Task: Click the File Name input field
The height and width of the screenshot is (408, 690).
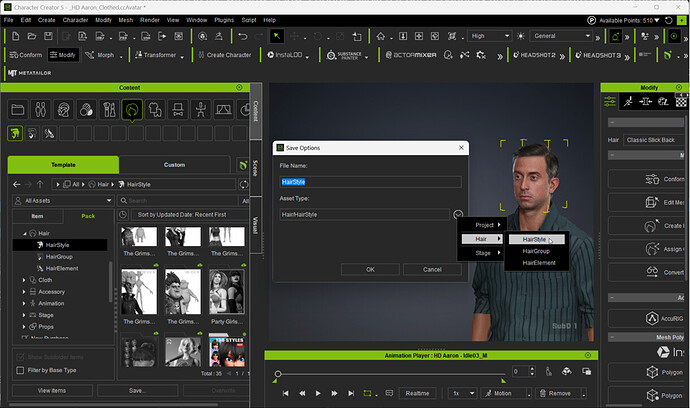Action: (x=371, y=182)
